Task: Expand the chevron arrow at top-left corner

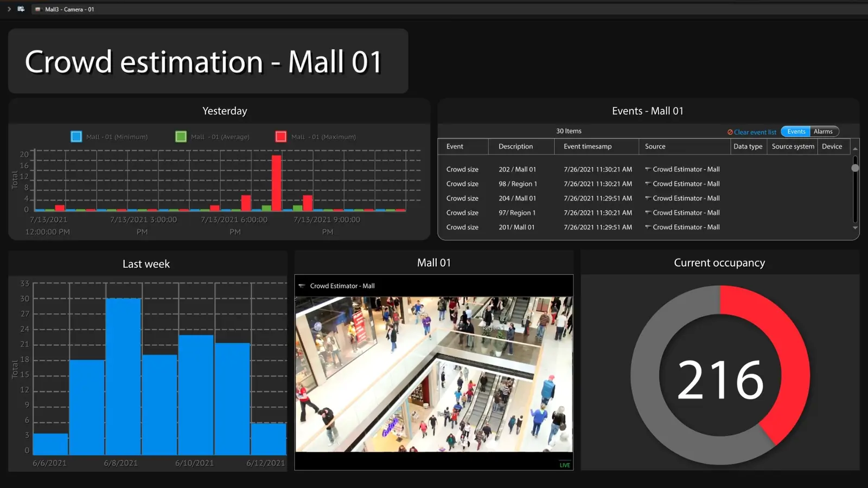Action: coord(9,9)
